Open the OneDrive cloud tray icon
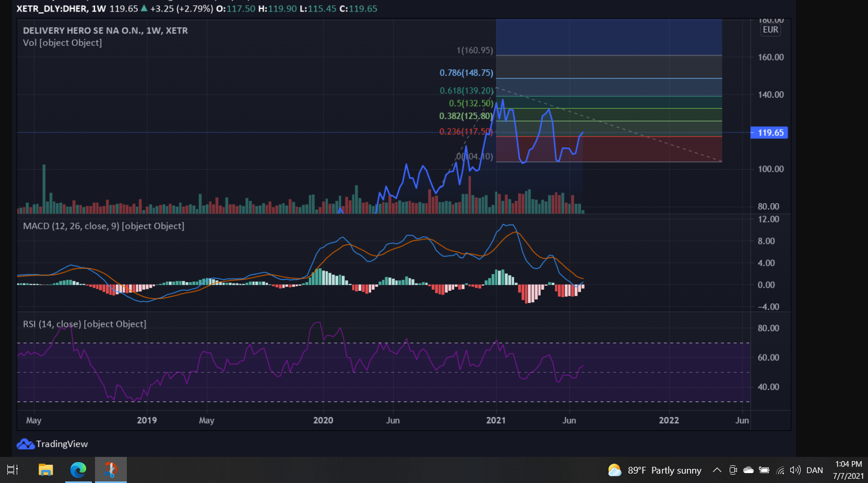The width and height of the screenshot is (868, 483). tap(748, 470)
